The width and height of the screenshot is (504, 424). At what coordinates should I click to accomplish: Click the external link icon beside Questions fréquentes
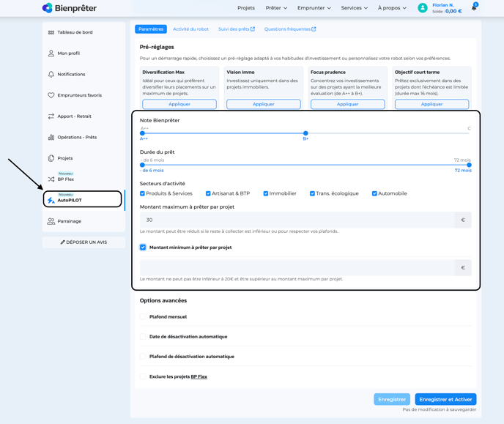[x=314, y=29]
